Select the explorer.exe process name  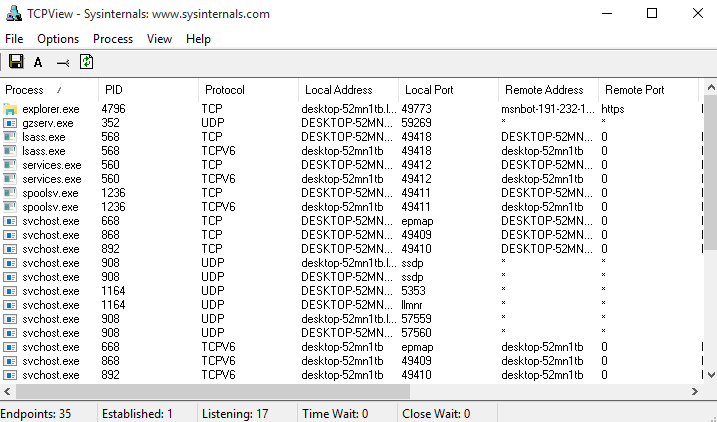[x=51, y=109]
